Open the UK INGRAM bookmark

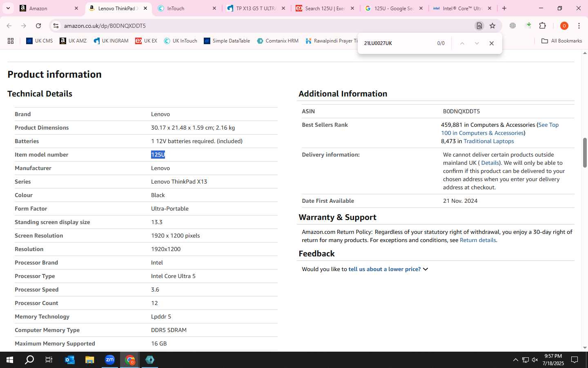(x=111, y=41)
